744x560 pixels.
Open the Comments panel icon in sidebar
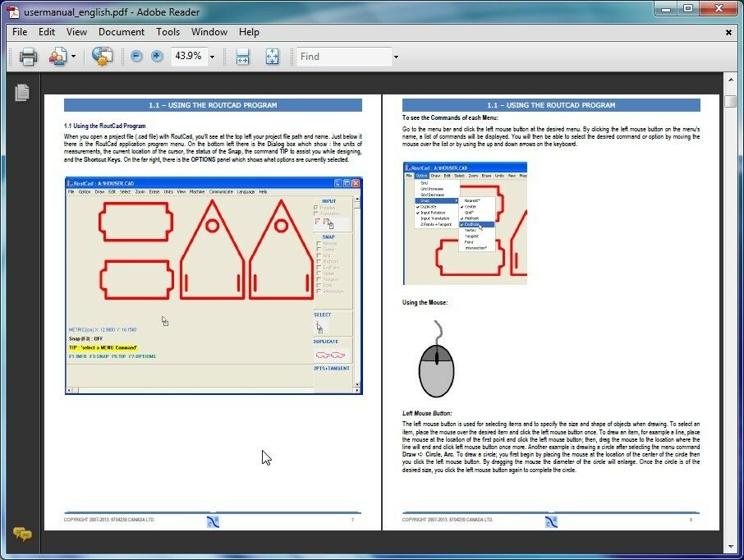pos(22,534)
